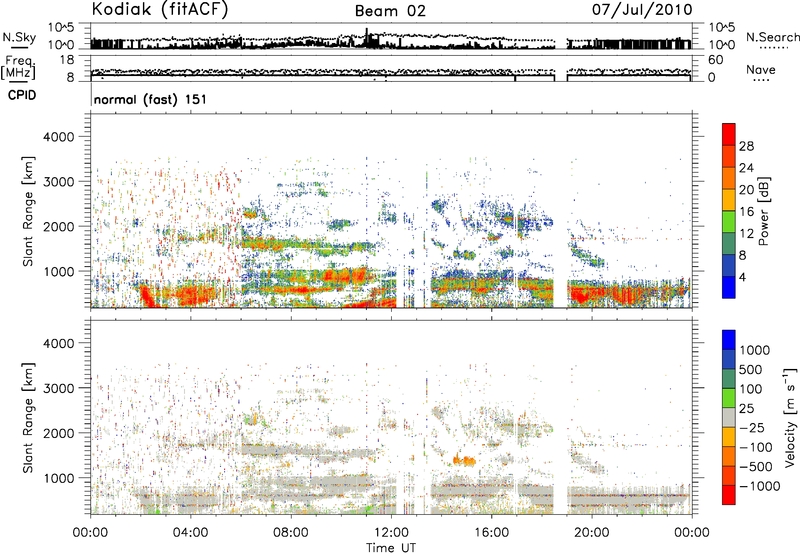Screen dimensions: 800x554
Task: Click the '18' frequency axis tick
Action: 66,60
